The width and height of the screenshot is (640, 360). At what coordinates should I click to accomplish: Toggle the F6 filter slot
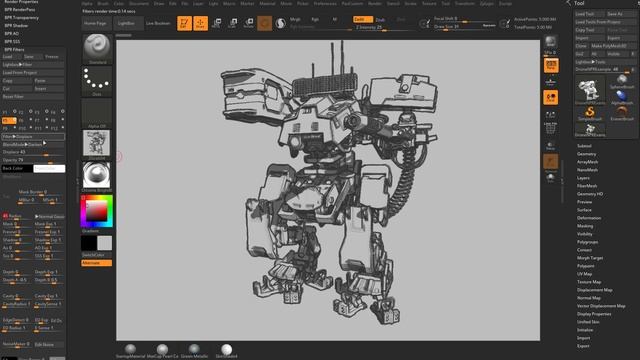click(25, 120)
